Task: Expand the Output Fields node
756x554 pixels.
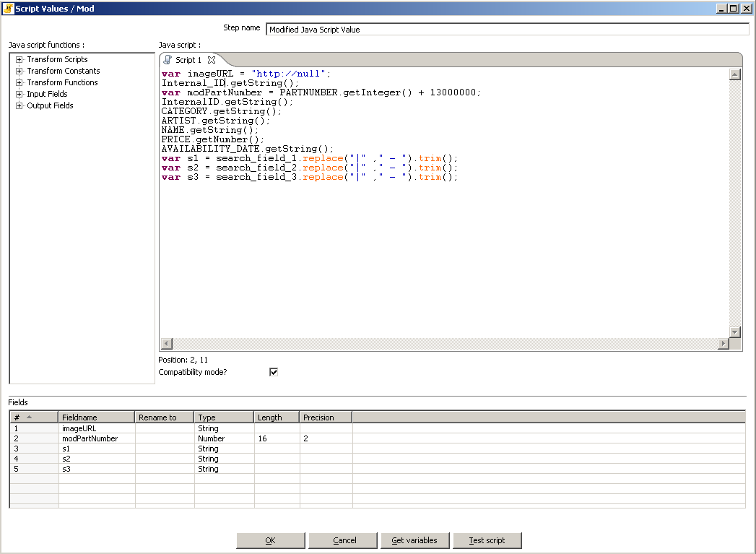Action: coord(19,105)
